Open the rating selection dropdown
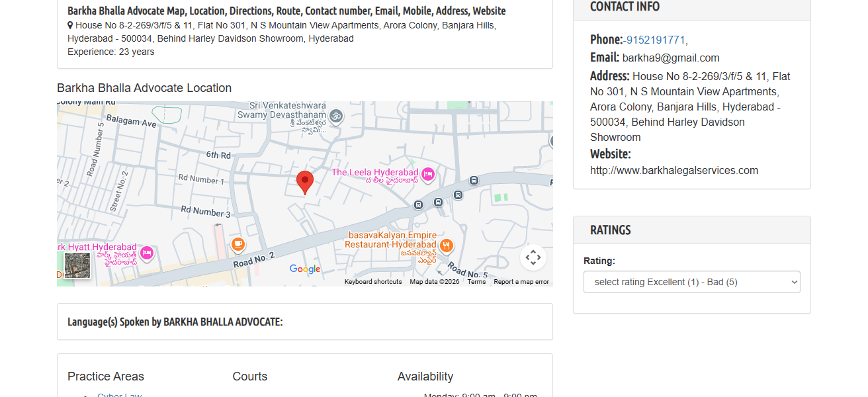868x397 pixels. [691, 282]
